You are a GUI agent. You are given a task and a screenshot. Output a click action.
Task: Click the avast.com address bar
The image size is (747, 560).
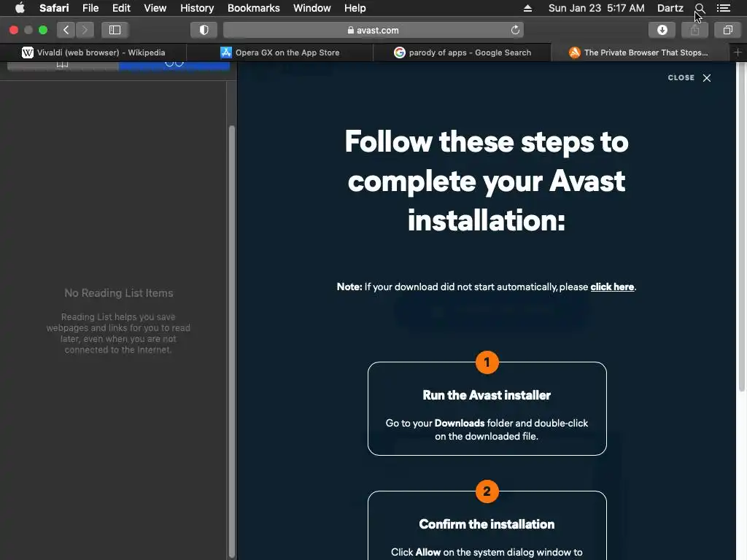(373, 30)
